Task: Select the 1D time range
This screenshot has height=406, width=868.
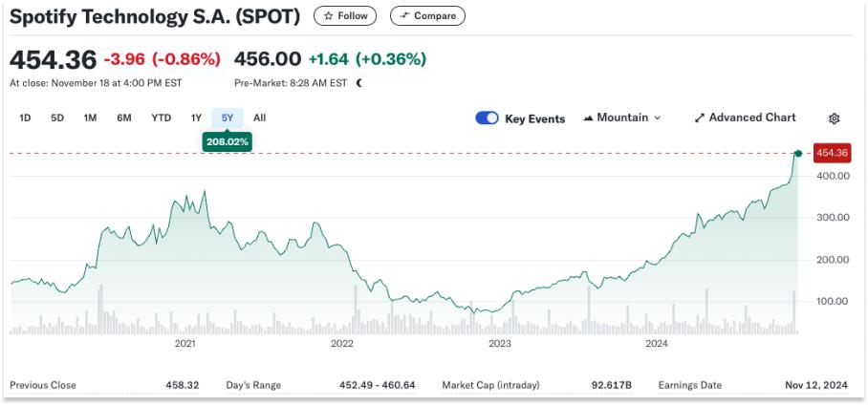Action: pos(26,118)
